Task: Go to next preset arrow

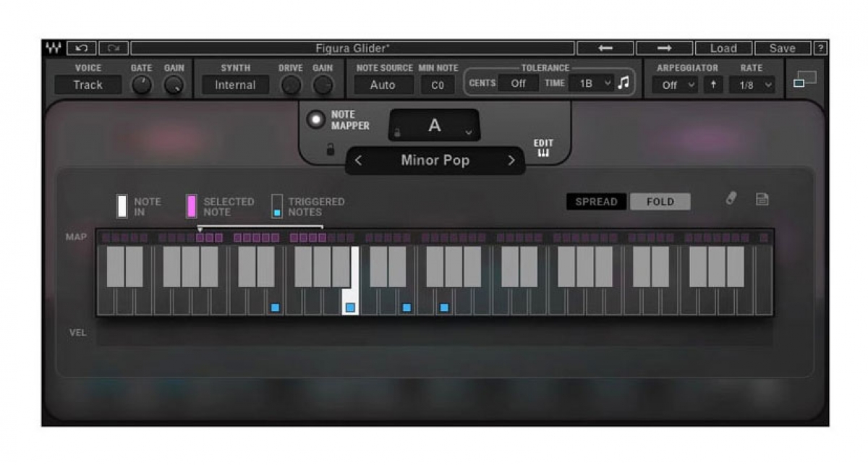Action: point(664,48)
